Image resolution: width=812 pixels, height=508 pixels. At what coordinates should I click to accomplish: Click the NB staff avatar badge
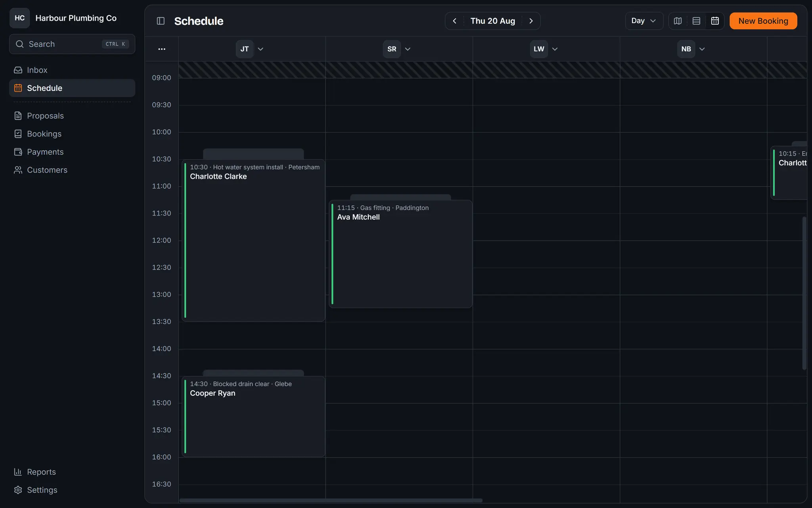pos(686,49)
